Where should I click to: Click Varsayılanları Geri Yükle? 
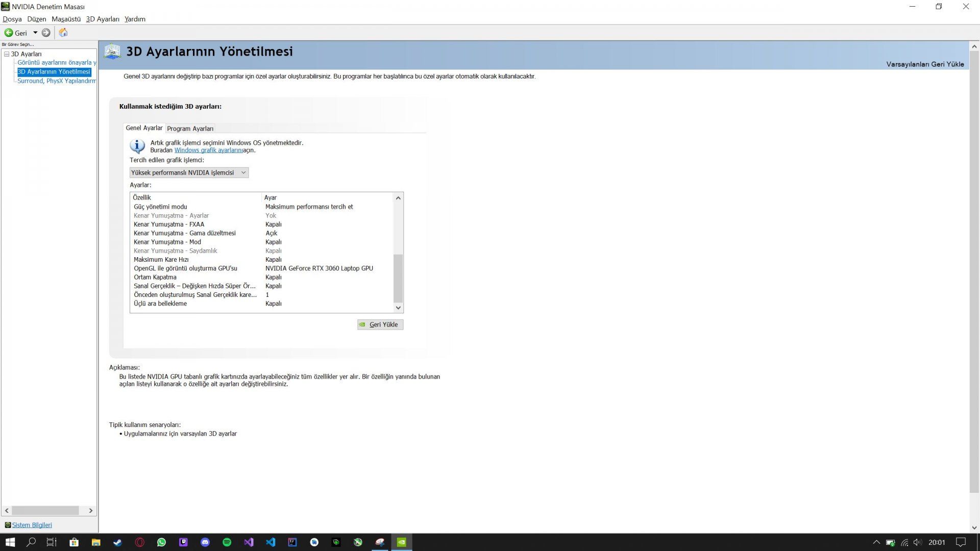pos(924,64)
